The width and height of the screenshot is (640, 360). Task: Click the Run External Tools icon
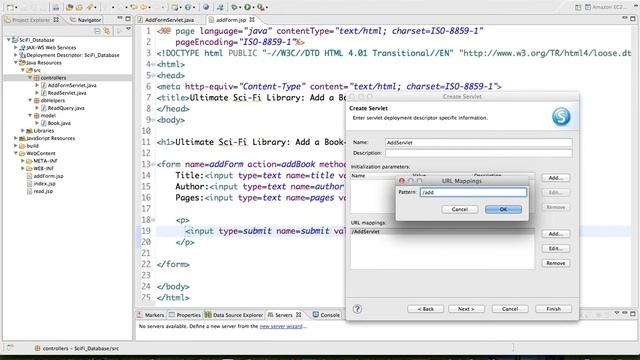pyautogui.click(x=260, y=7)
